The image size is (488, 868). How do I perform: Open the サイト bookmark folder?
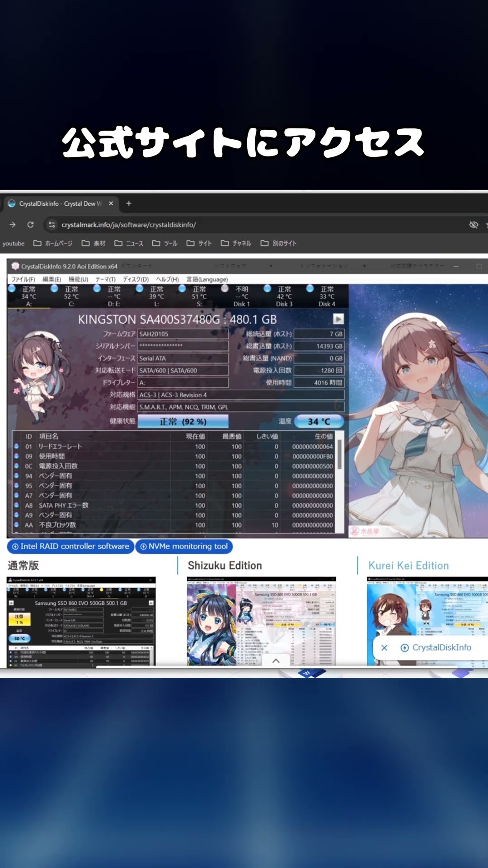(199, 243)
